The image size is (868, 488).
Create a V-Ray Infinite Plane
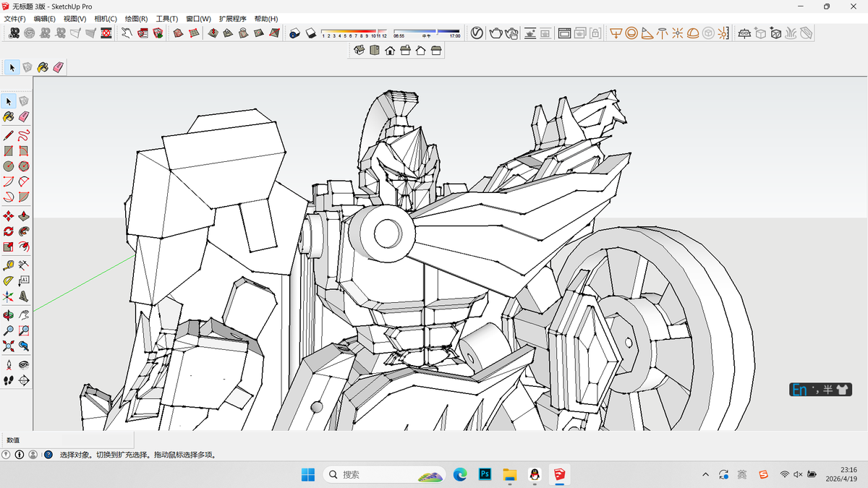coord(744,33)
